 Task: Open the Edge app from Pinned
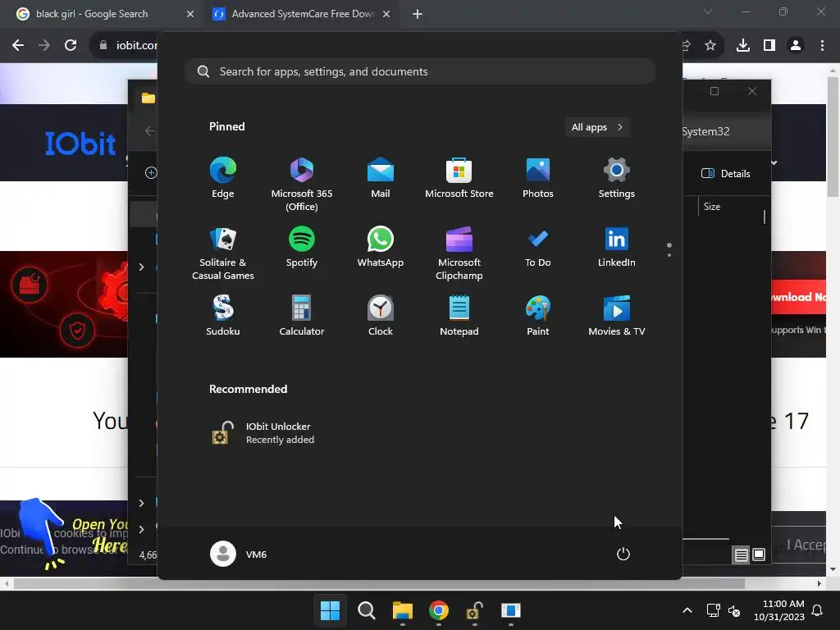(x=223, y=178)
